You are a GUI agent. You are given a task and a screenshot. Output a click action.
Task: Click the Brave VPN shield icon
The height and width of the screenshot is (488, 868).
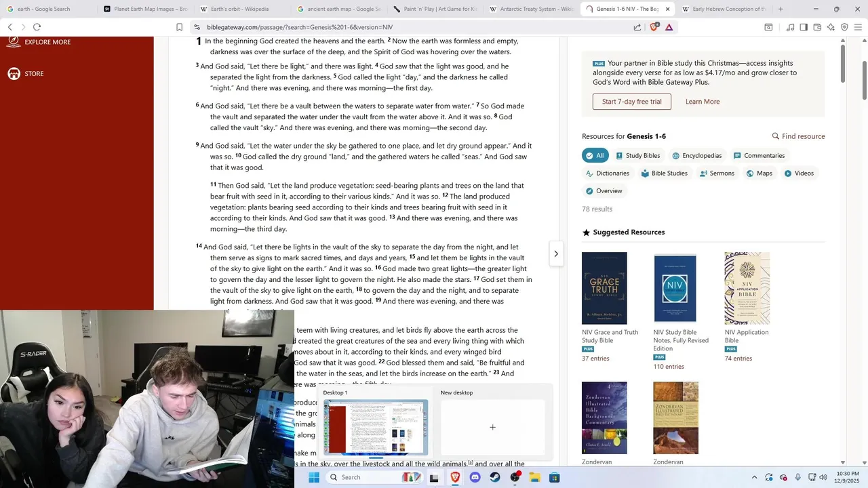pos(844,27)
